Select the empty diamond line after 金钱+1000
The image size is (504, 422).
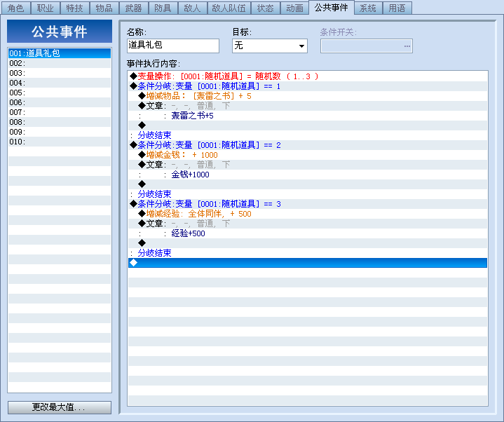[308, 184]
